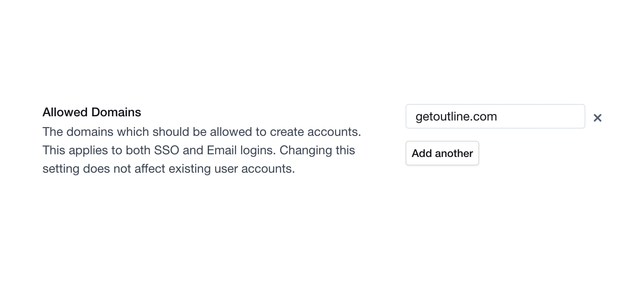Click the Allowed Domains heading

point(92,112)
